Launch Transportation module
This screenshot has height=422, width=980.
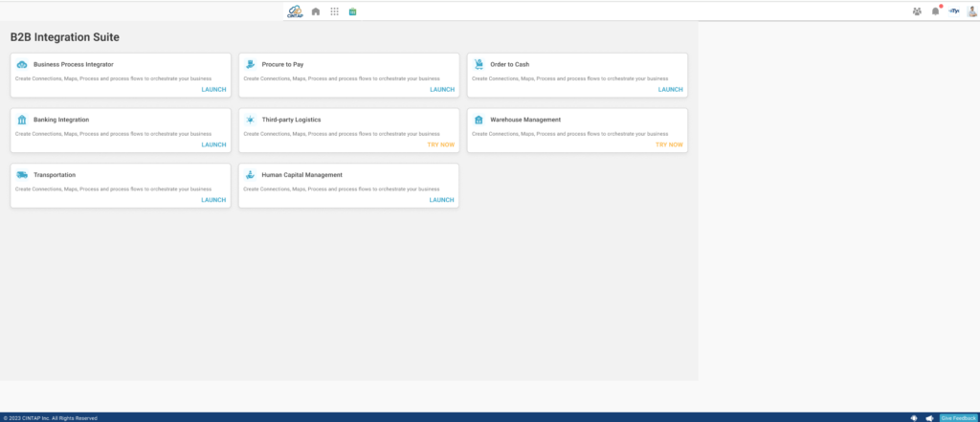[213, 200]
